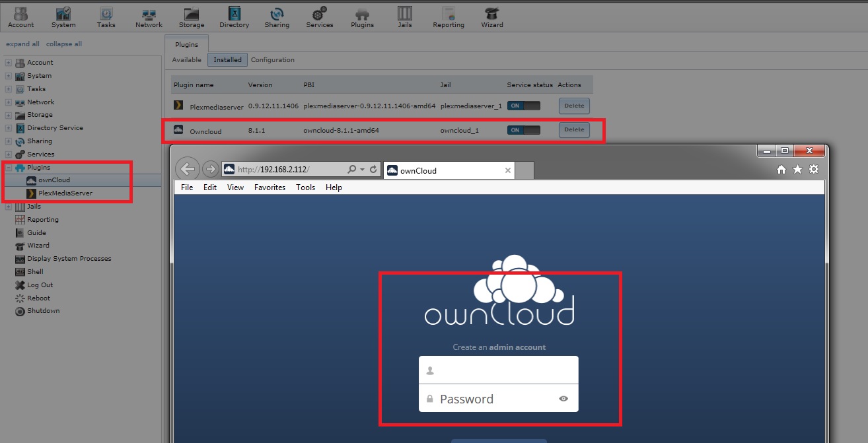
Task: Select the Plugins main tab header
Action: tap(186, 44)
